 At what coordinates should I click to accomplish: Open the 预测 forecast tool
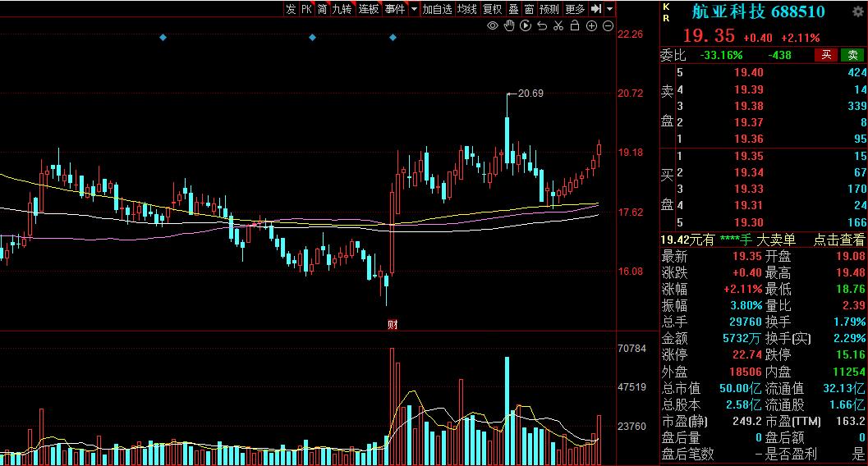[x=549, y=9]
